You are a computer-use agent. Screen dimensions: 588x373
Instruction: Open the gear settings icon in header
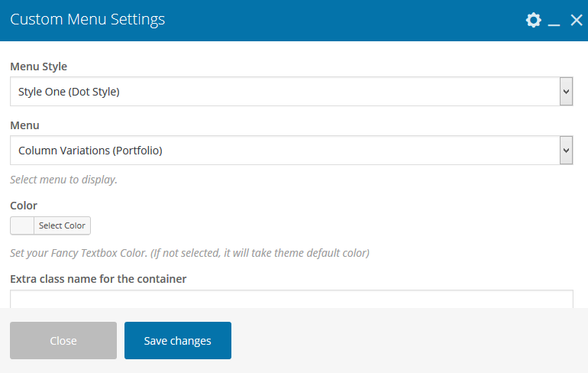[534, 21]
